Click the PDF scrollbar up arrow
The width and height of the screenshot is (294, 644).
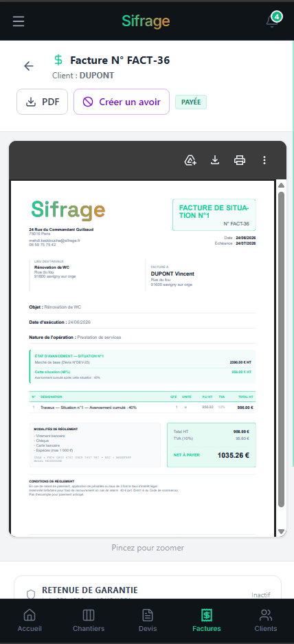[x=281, y=186]
